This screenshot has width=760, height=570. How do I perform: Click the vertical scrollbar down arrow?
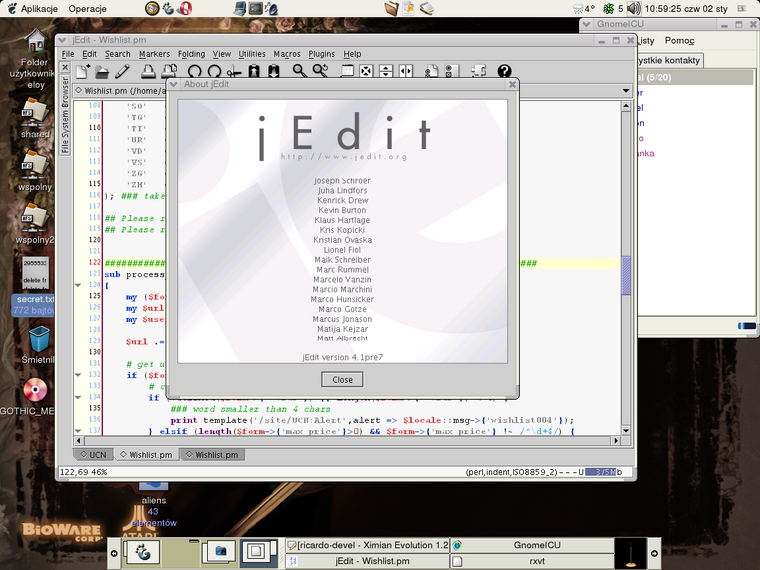626,430
